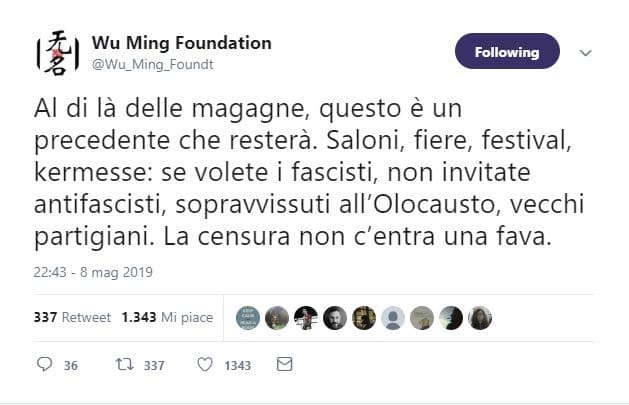Open the 22:43 - 8 mag 2019 timestamp
This screenshot has height=405, width=629.
(x=92, y=273)
